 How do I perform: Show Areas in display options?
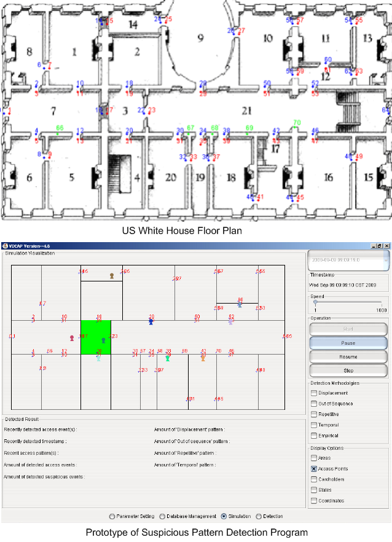[x=314, y=458]
